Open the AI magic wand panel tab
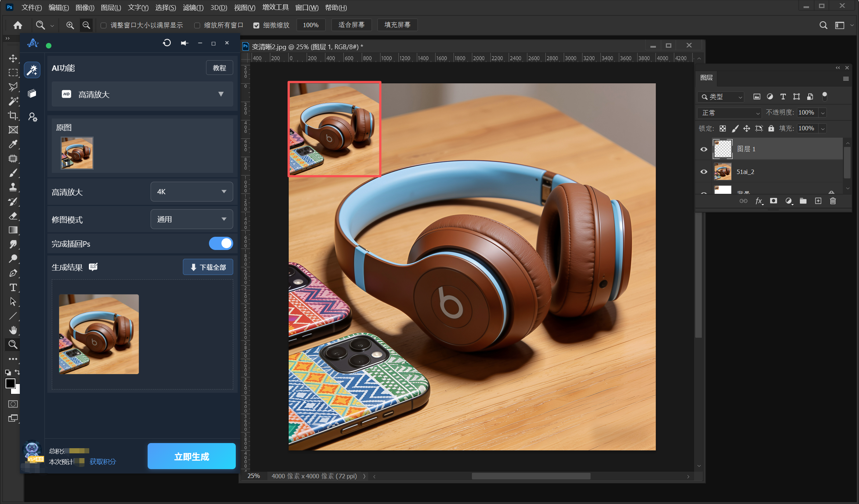This screenshot has width=859, height=504. pyautogui.click(x=32, y=70)
